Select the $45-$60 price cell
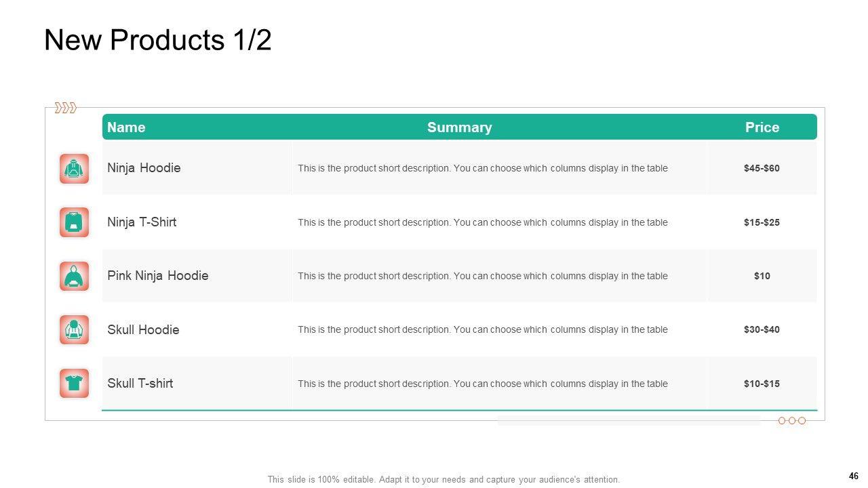Image resolution: width=868 pixels, height=488 pixels. [x=762, y=168]
